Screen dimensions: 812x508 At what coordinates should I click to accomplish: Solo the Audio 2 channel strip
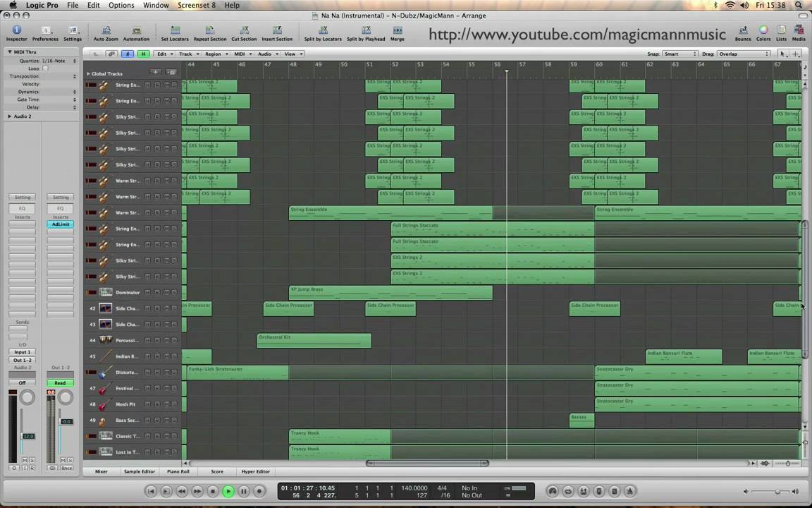pyautogui.click(x=32, y=460)
